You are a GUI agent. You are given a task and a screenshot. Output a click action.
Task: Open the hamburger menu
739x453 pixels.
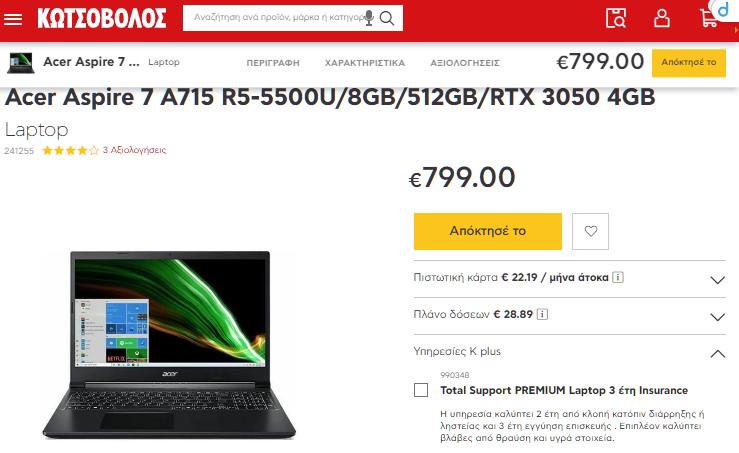13,19
